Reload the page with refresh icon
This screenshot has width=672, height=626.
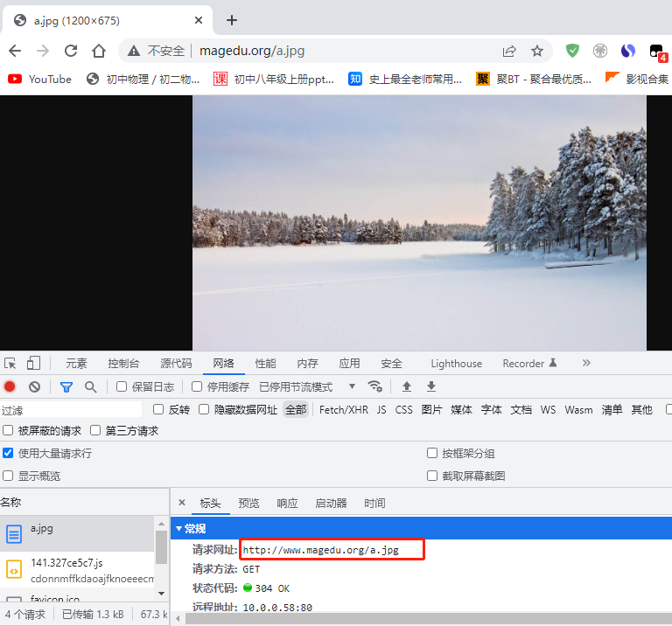click(x=71, y=51)
